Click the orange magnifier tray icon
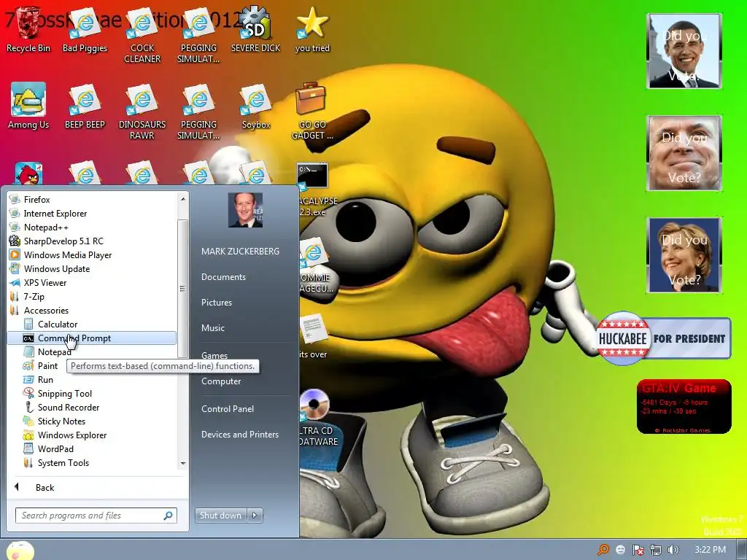Viewport: 747px width, 560px height. point(603,550)
